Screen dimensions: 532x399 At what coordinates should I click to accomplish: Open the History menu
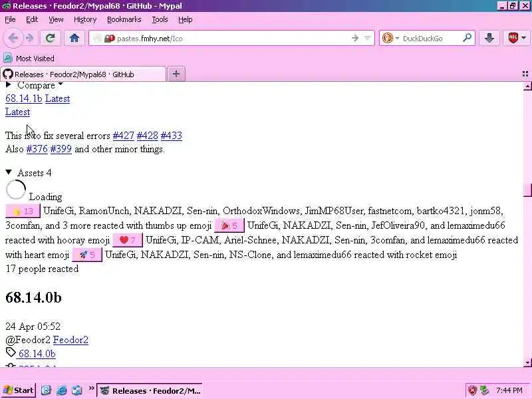(x=85, y=20)
